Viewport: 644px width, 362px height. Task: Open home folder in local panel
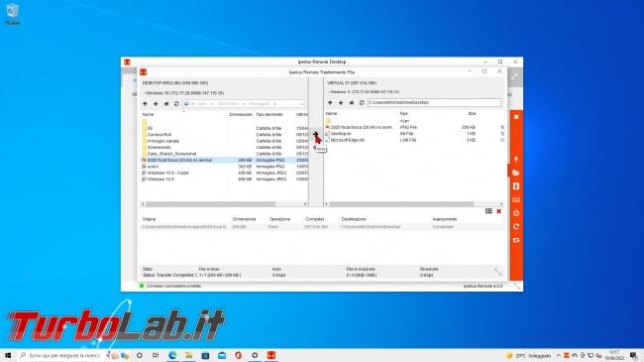tap(166, 104)
